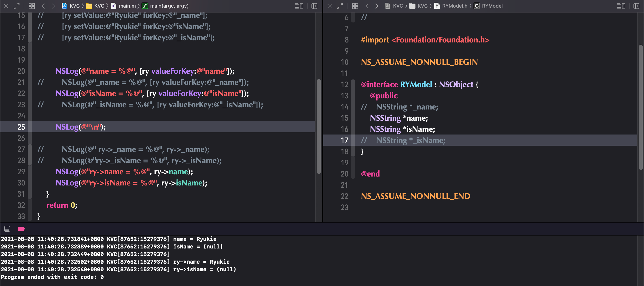Add editor split in left pane
The image size is (644, 286).
click(x=314, y=6)
